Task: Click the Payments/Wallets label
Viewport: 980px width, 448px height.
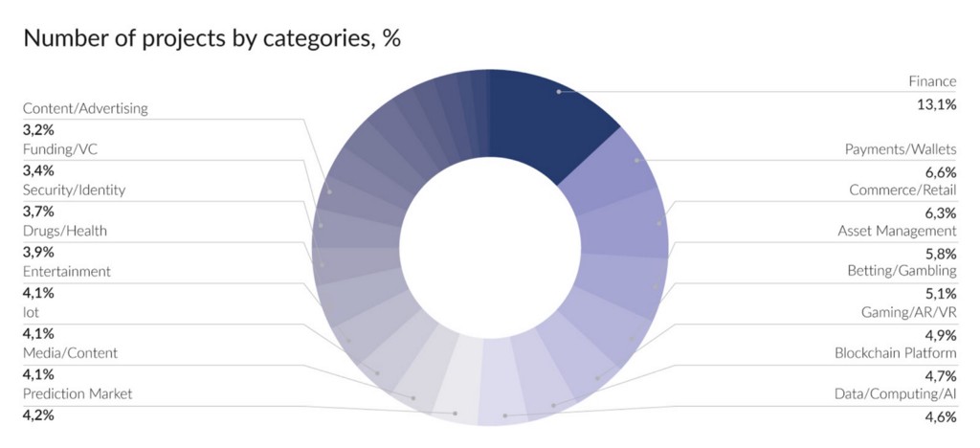Action: [901, 149]
